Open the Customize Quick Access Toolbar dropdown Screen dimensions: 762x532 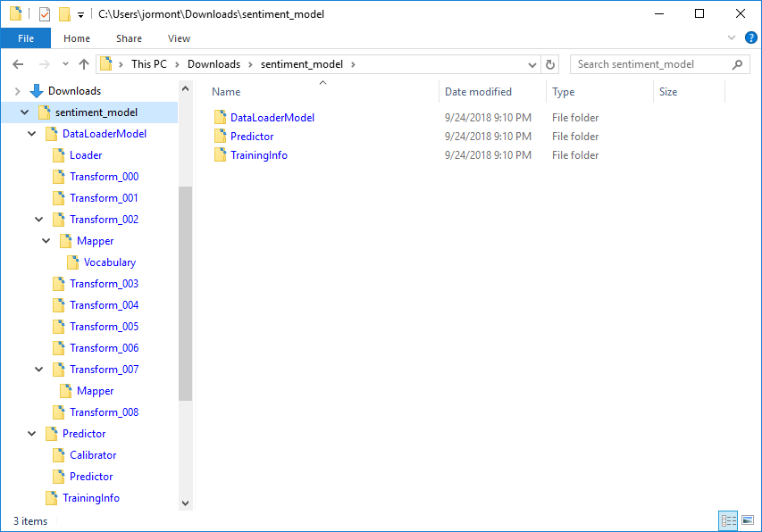(80, 13)
